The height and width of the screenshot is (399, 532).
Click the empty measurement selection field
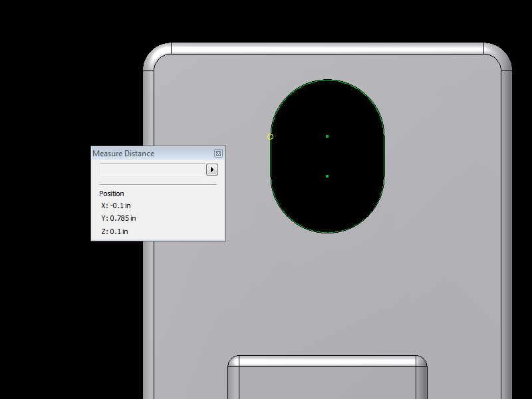coord(153,170)
